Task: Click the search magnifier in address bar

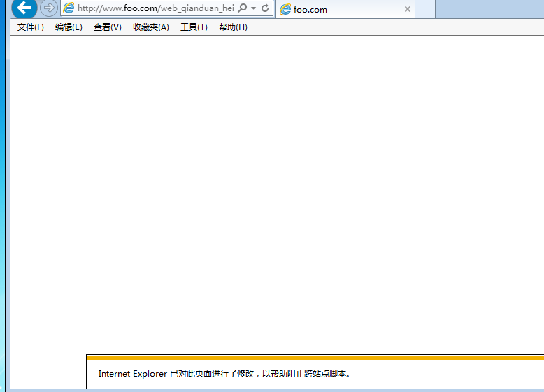Action: point(243,8)
